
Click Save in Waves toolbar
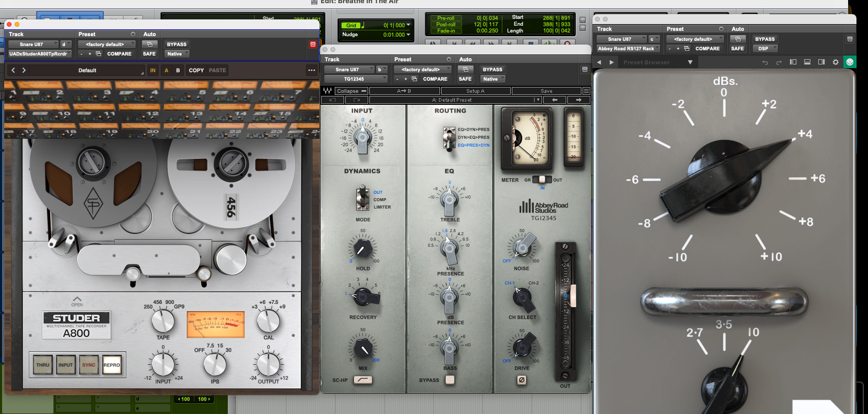tap(546, 91)
